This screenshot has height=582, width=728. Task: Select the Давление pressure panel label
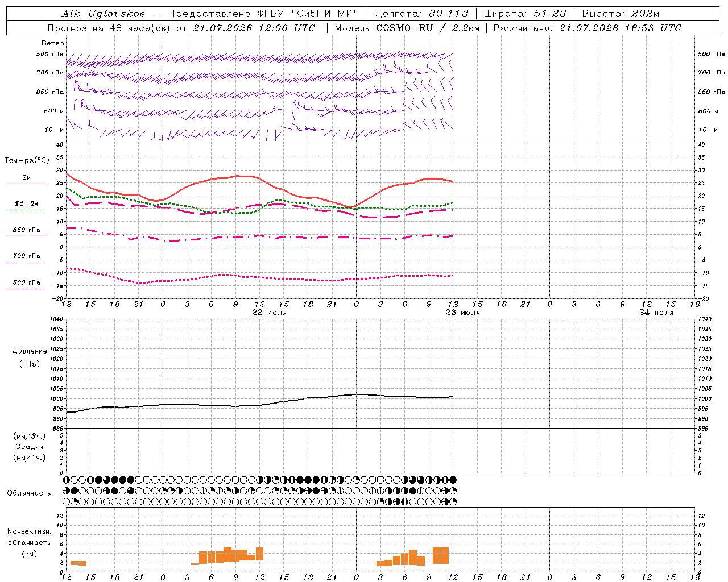pos(30,351)
